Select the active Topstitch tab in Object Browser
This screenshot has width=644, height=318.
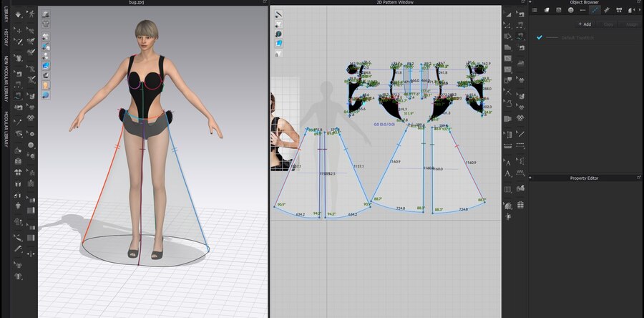[595, 11]
